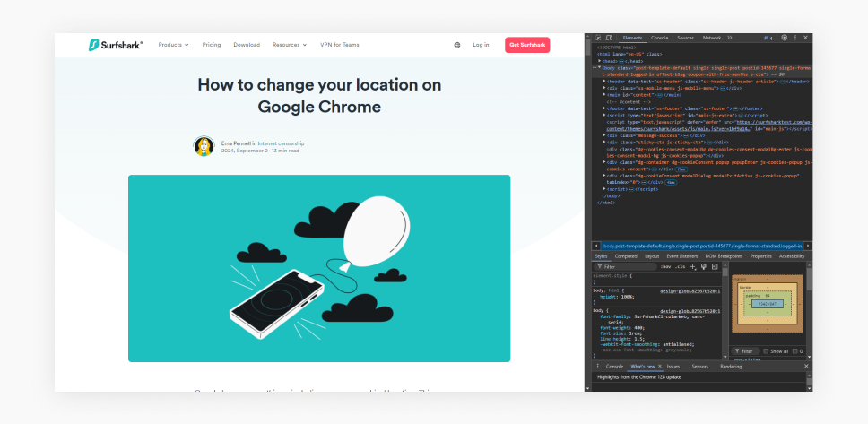Toggle the computed styles sidebar icon
This screenshot has height=424, width=868.
pyautogui.click(x=714, y=267)
